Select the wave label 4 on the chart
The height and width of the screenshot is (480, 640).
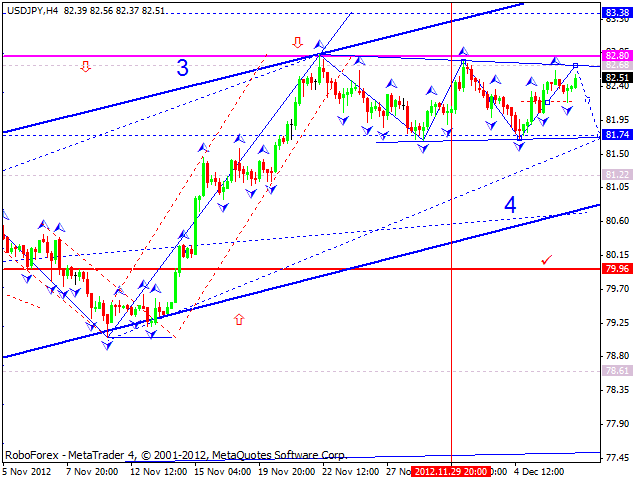(510, 205)
